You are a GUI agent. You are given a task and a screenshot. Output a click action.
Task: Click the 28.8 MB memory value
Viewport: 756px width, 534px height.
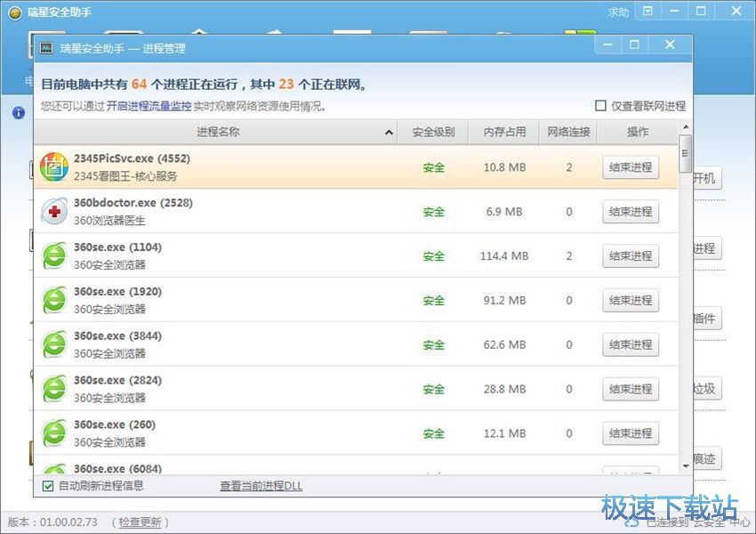[x=504, y=389]
